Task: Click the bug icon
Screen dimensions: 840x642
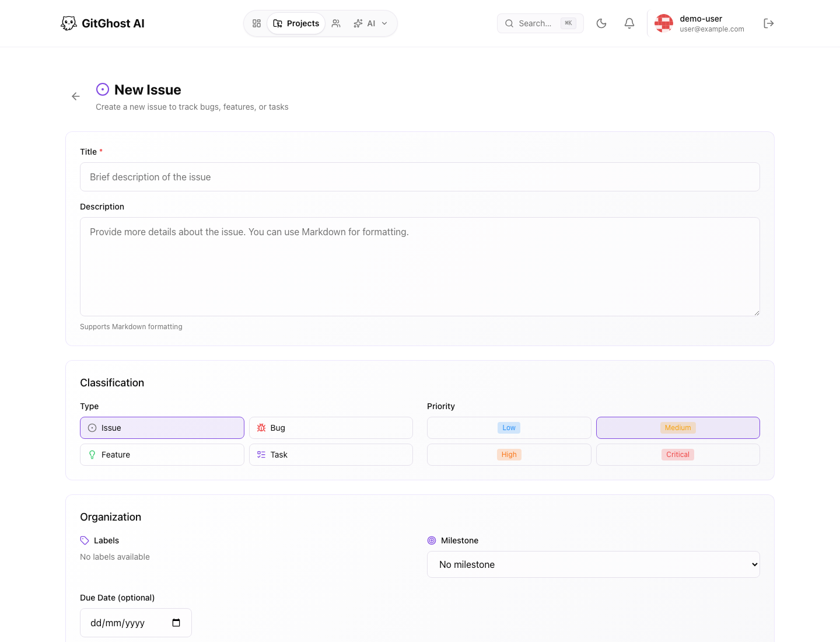Action: coord(261,428)
